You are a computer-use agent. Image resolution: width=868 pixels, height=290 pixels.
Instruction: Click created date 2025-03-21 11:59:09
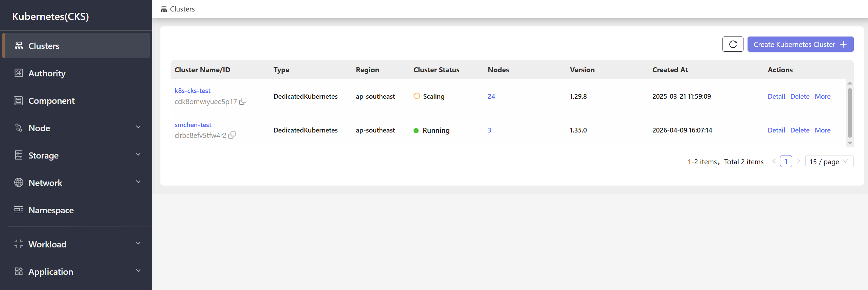tap(682, 96)
